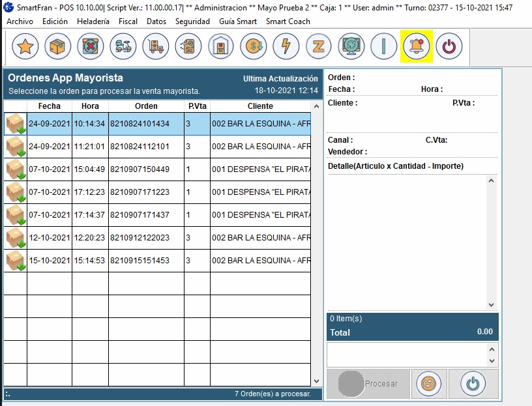Viewport: 532px width, 406px height.
Task: Click the dollar coin toolbar icon
Action: [x=253, y=47]
